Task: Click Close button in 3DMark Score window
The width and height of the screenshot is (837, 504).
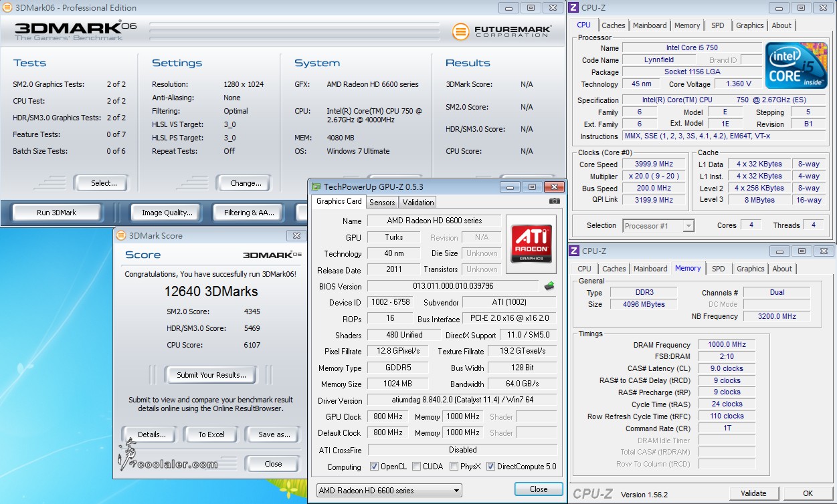Action: 273,464
